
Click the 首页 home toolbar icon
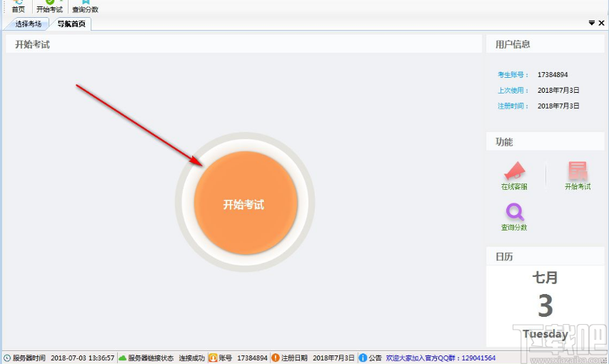tap(18, 6)
